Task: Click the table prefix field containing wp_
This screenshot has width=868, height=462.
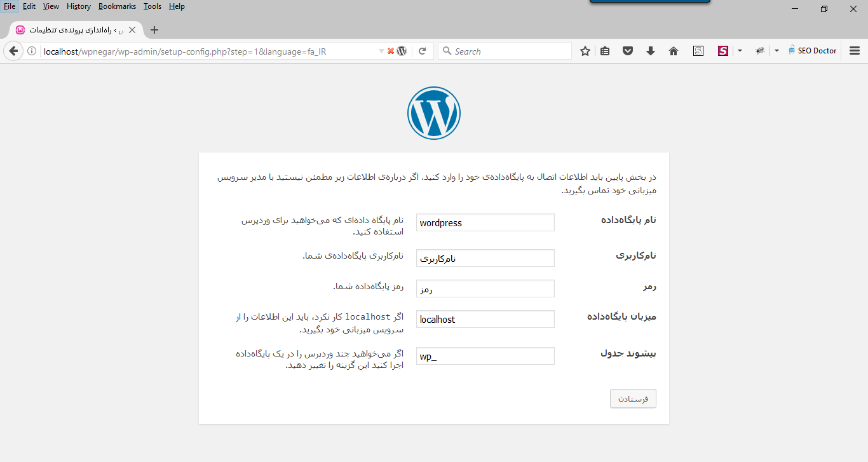Action: pos(485,356)
